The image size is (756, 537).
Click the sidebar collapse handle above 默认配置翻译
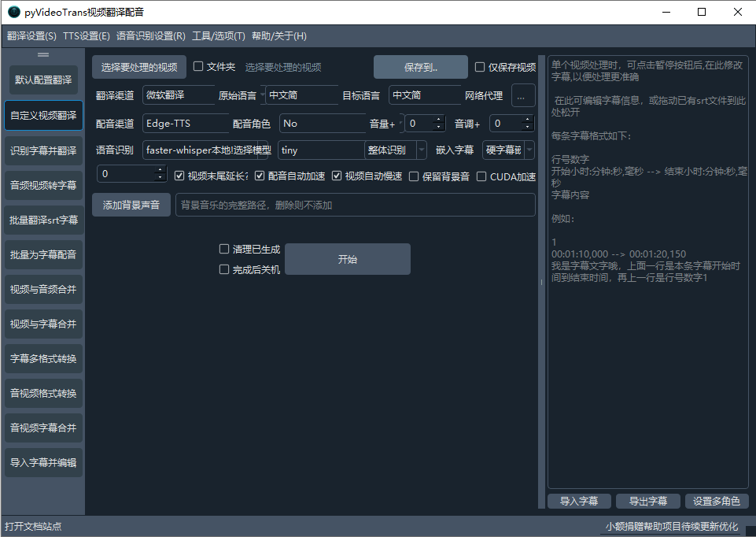point(43,54)
